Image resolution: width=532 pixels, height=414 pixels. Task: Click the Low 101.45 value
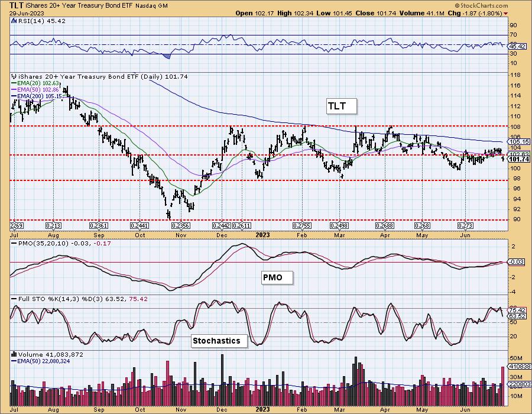click(x=334, y=13)
